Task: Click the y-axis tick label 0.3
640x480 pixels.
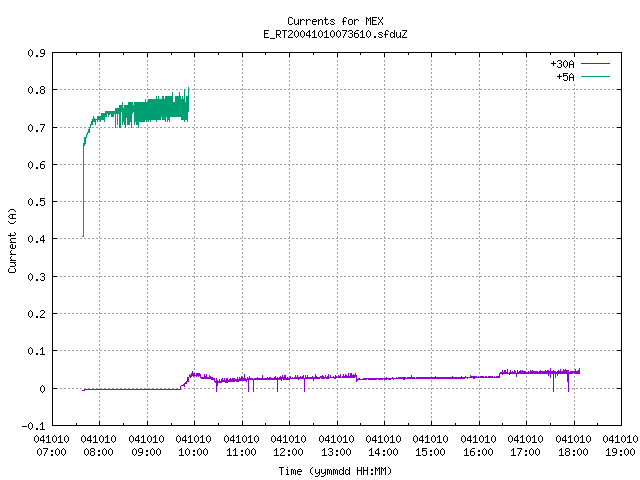Action: coord(36,277)
